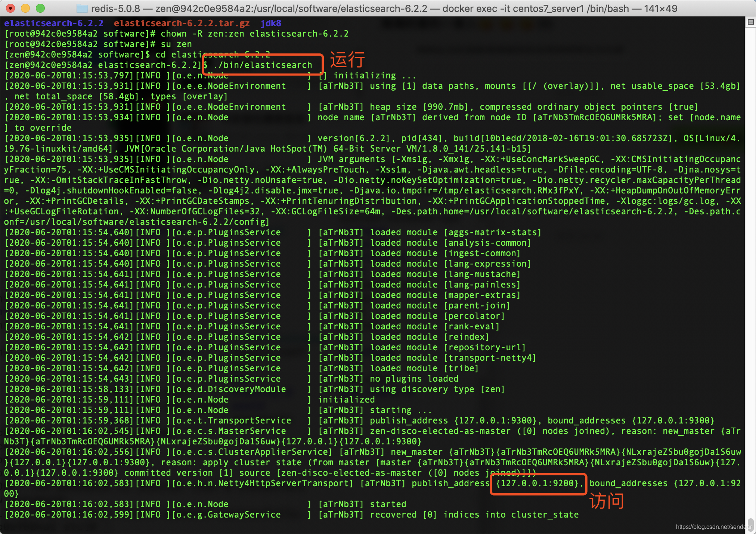Screen dimensions: 756x534
Task: Click loaded module [repository-url] line
Action: [265, 347]
